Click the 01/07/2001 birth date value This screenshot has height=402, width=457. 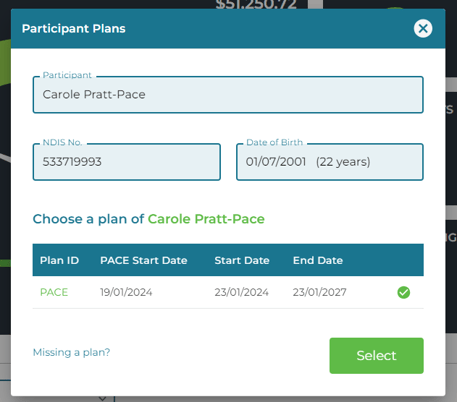(276, 162)
